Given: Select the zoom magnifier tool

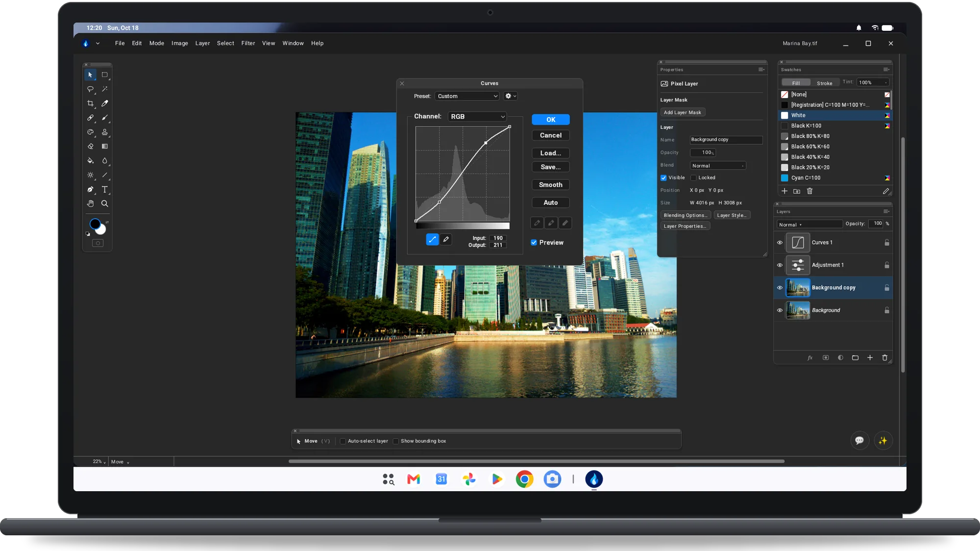Looking at the screenshot, I should coord(104,203).
